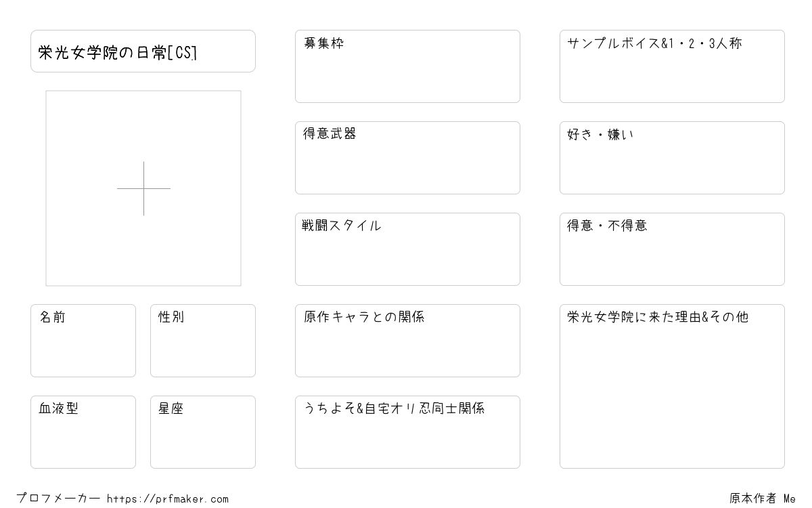The image size is (812, 508).
Task: Click the 星座 zodiac sign box
Action: (203, 432)
